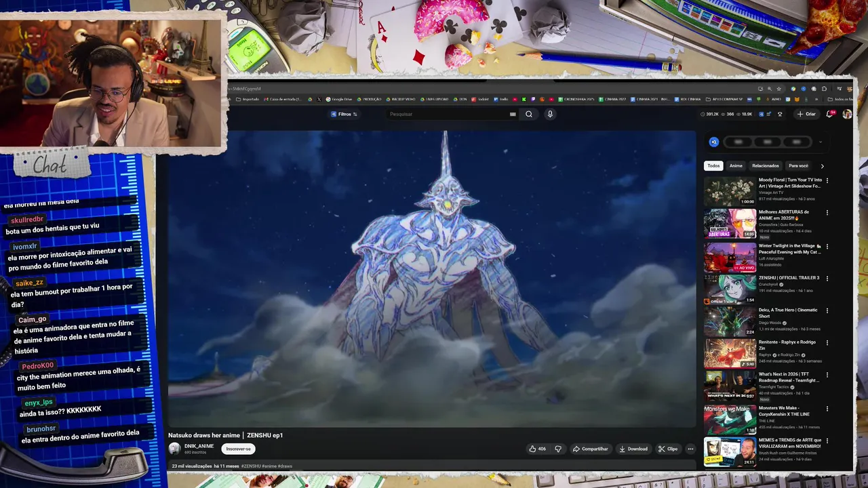Click the vidIQ logo icon in sidebar
Viewport: 868px width, 488px height.
pos(713,142)
